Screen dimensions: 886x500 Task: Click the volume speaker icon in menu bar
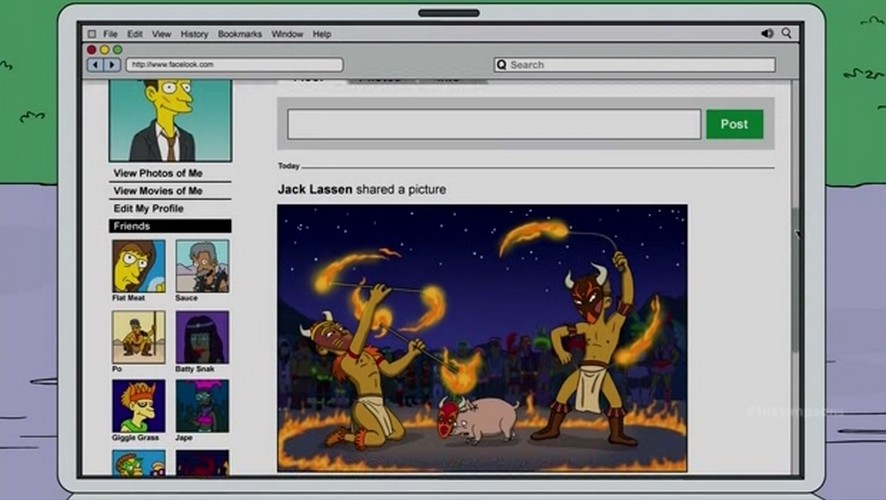[767, 33]
